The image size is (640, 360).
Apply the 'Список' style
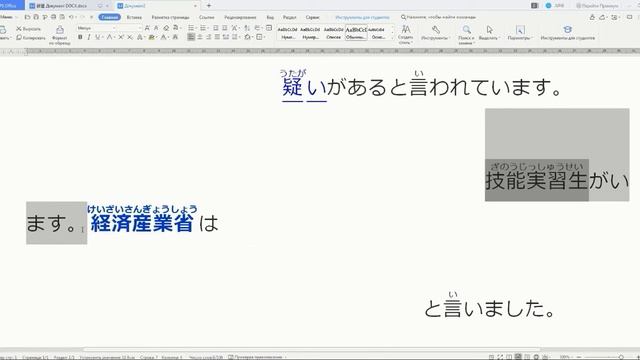333,33
